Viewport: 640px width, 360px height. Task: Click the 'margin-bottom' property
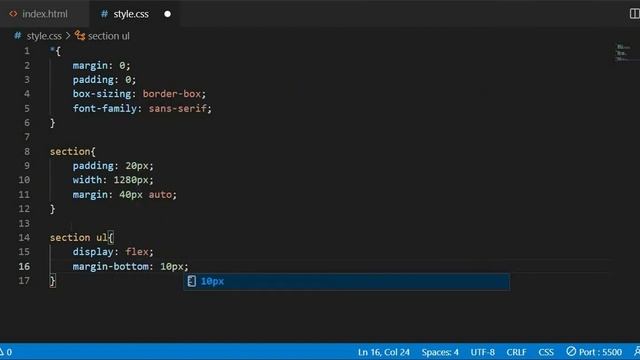[x=111, y=267]
